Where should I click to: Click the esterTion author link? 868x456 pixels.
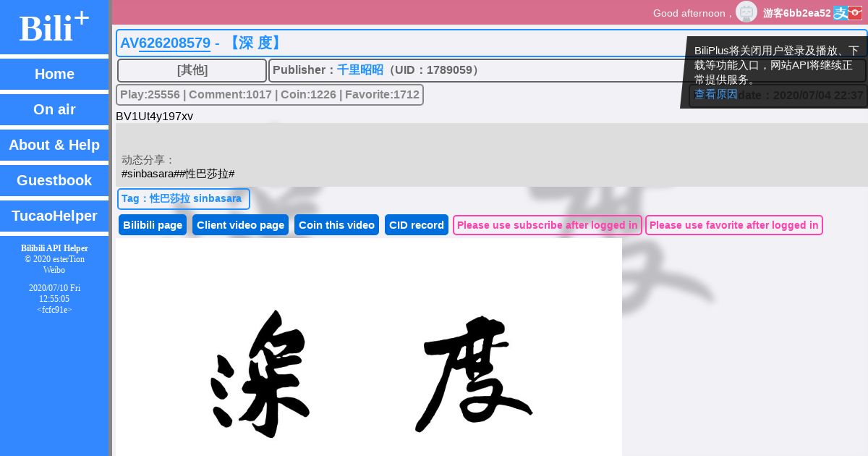[69, 259]
